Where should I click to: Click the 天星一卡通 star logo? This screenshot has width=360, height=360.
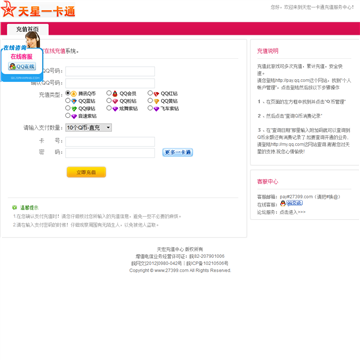(38, 10)
